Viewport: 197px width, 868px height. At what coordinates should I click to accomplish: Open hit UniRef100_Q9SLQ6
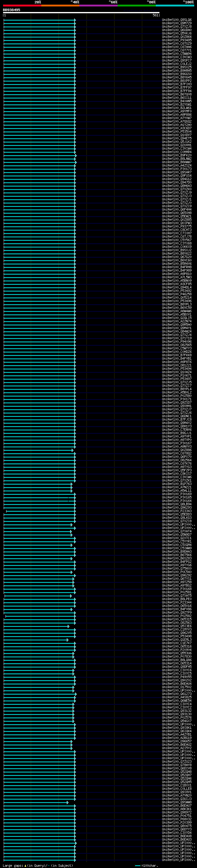coord(177,20)
